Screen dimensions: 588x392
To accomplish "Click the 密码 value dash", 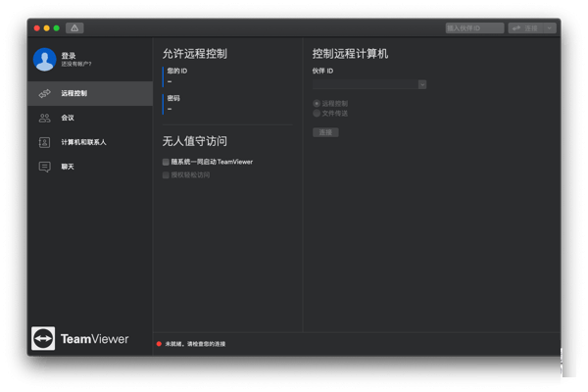I will click(170, 109).
